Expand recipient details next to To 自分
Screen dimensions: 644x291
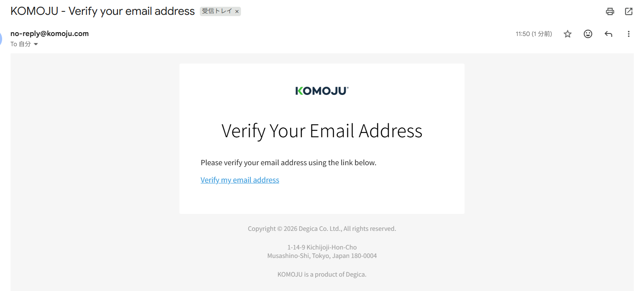pos(36,44)
